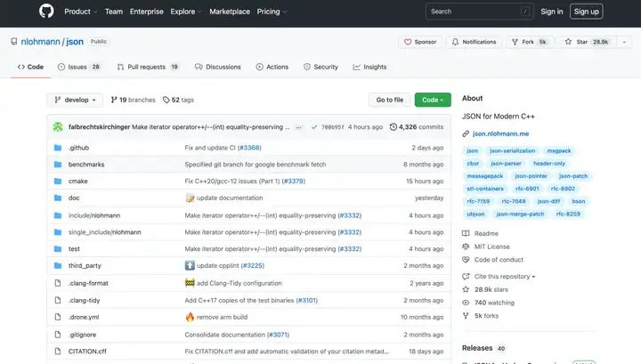Click the header-only topic tag

click(549, 164)
